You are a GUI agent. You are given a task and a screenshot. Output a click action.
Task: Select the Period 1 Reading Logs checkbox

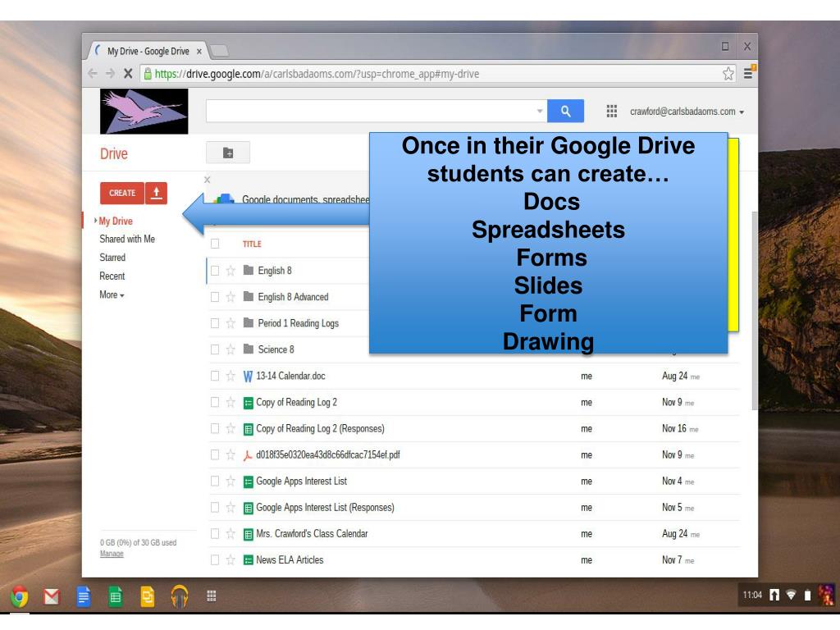tap(215, 323)
